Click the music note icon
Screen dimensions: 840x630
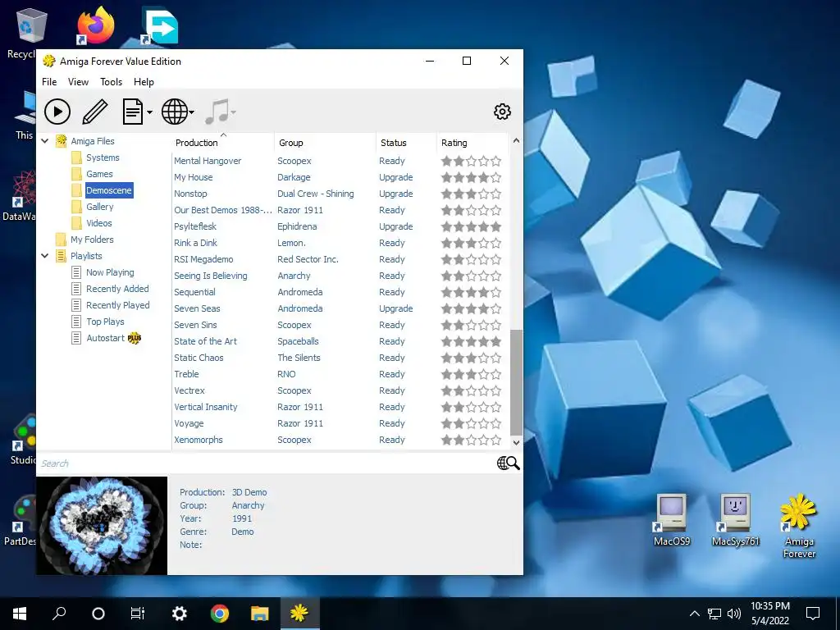pos(217,112)
